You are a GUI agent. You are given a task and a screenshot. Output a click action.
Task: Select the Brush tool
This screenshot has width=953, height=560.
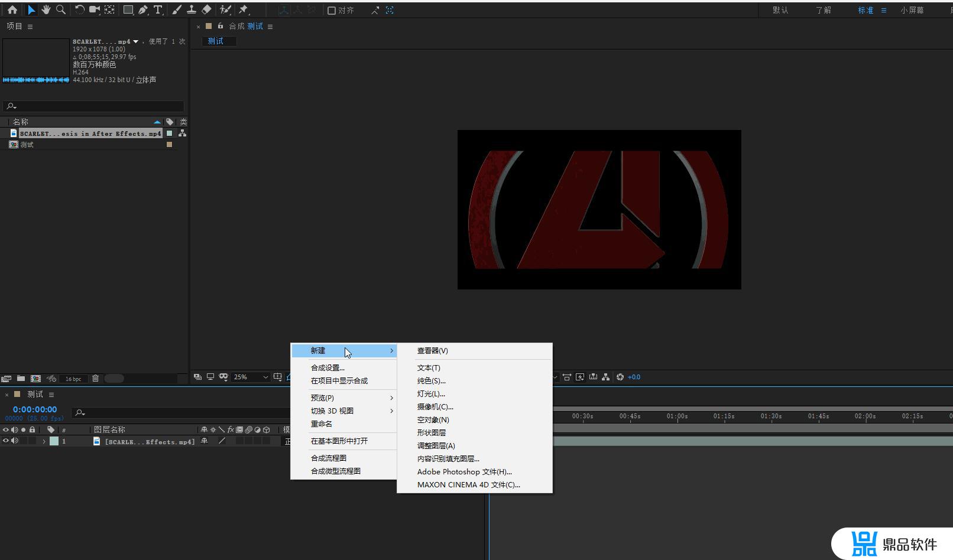[x=176, y=10]
